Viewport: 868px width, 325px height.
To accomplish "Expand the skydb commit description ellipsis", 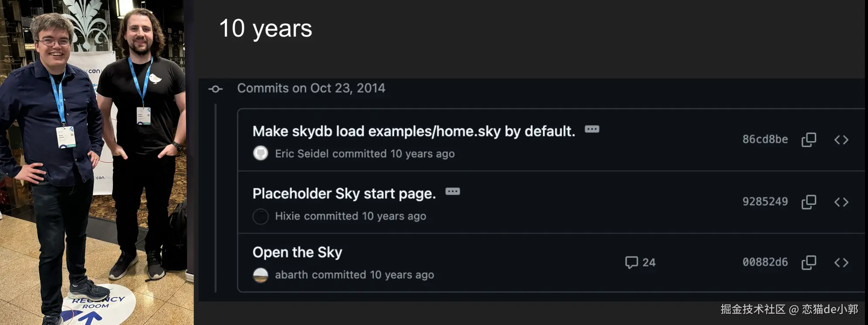I will pos(592,129).
